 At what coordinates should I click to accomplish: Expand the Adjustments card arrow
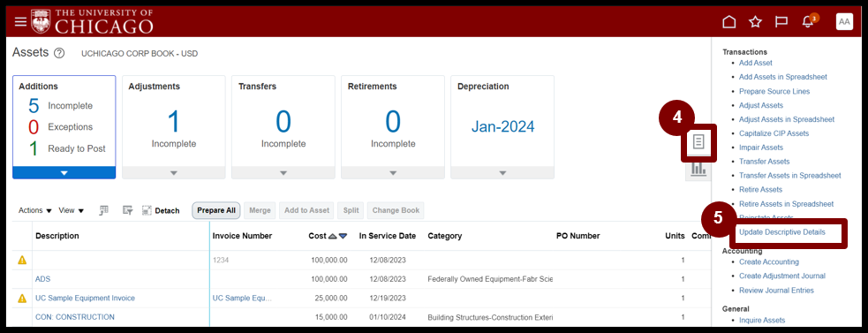pyautogui.click(x=174, y=173)
